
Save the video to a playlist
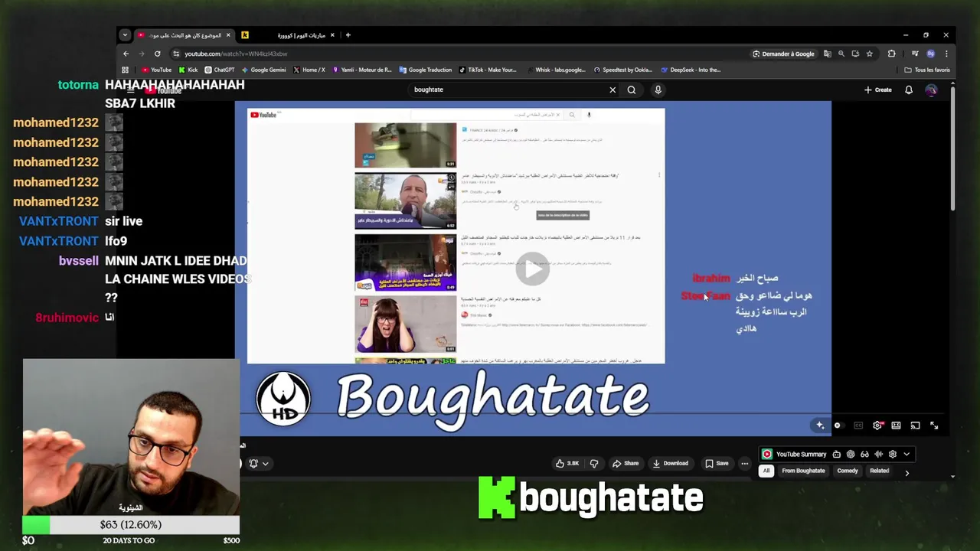(717, 463)
